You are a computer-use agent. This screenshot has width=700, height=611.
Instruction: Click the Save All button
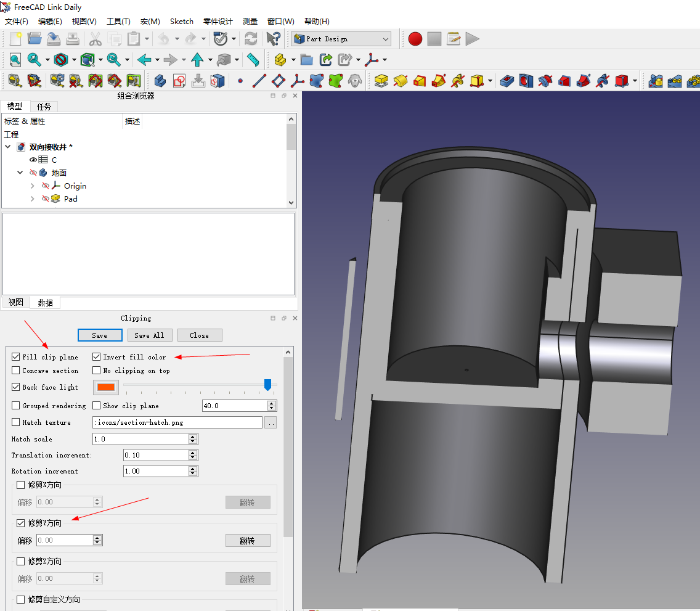150,335
